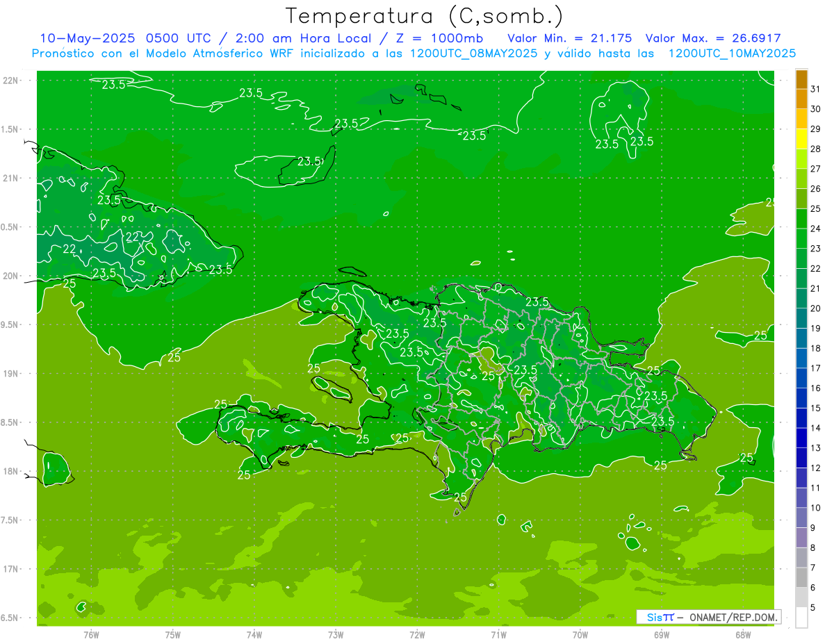Click the legend value "26"
The width and height of the screenshot is (834, 644).
pos(815,188)
